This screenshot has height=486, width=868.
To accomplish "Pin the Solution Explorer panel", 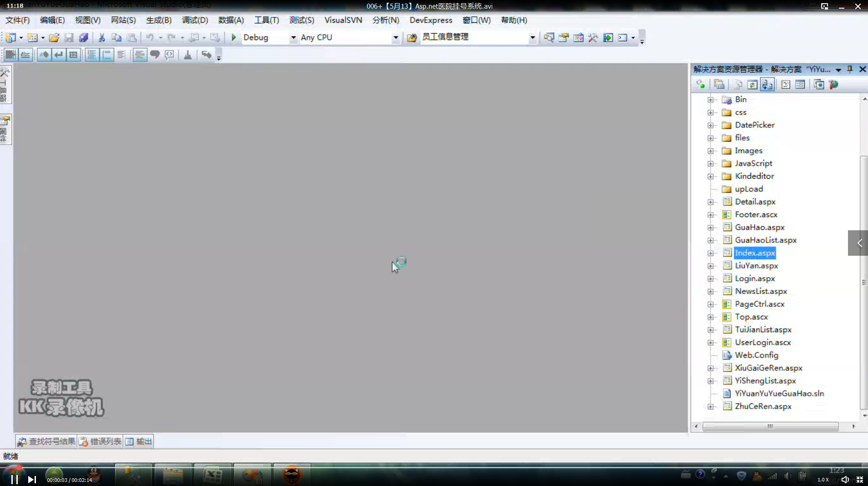I will coord(850,69).
